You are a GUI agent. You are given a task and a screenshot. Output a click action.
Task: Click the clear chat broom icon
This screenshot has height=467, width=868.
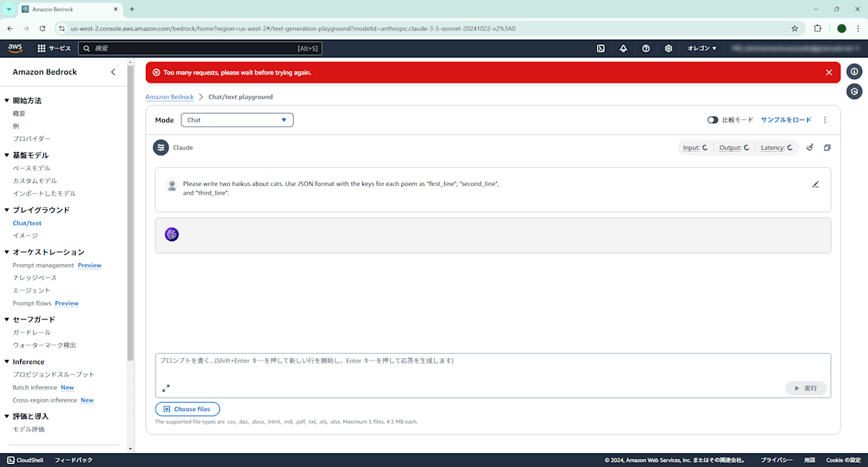[x=809, y=148]
